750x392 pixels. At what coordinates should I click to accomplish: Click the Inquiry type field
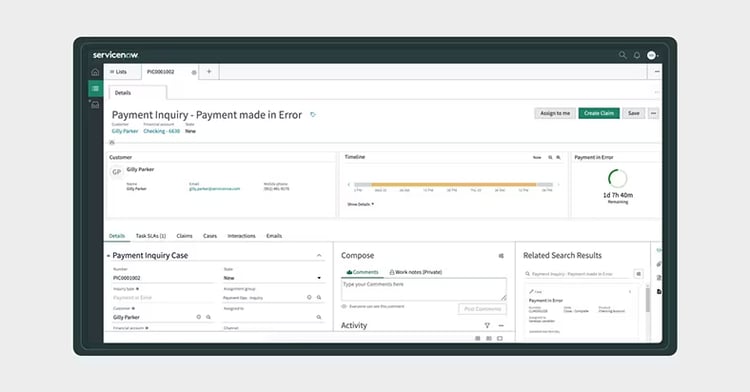click(163, 297)
